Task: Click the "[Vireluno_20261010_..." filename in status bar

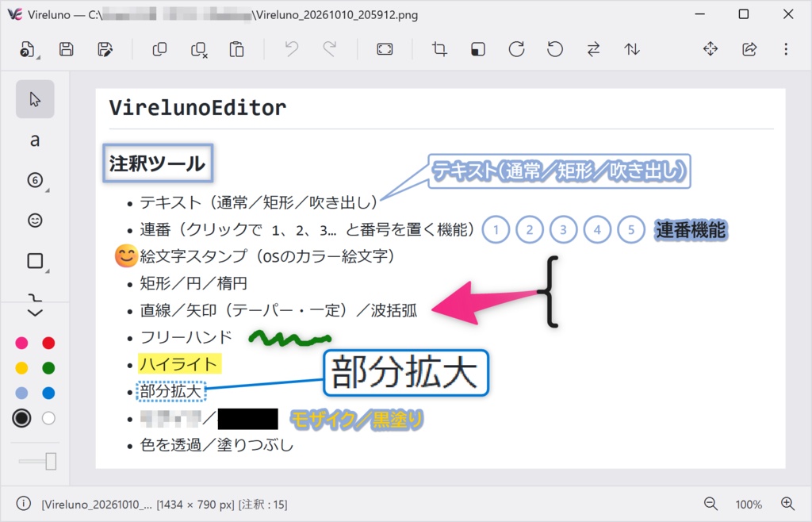Action: 97,505
